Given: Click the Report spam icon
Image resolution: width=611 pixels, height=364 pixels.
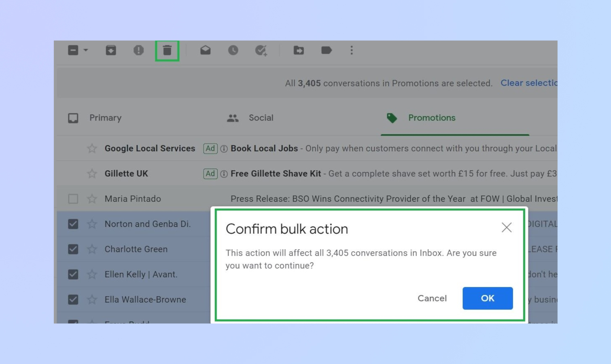Looking at the screenshot, I should pos(138,50).
